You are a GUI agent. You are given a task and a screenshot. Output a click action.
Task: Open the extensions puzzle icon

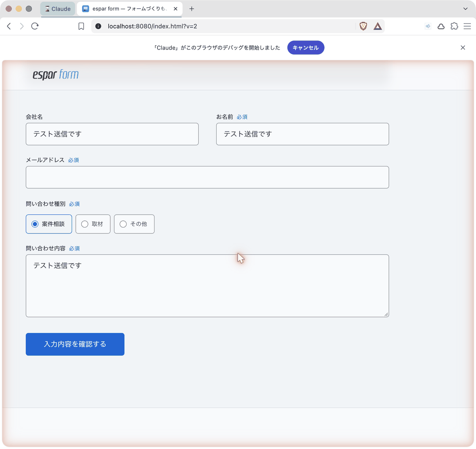[x=454, y=26]
